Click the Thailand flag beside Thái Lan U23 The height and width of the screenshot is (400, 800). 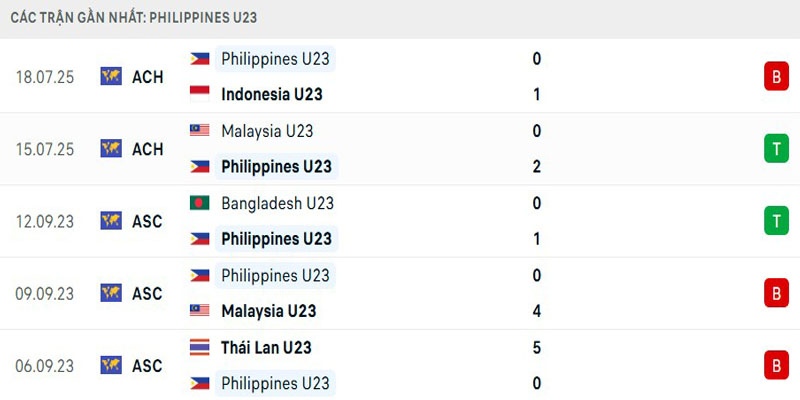point(200,347)
